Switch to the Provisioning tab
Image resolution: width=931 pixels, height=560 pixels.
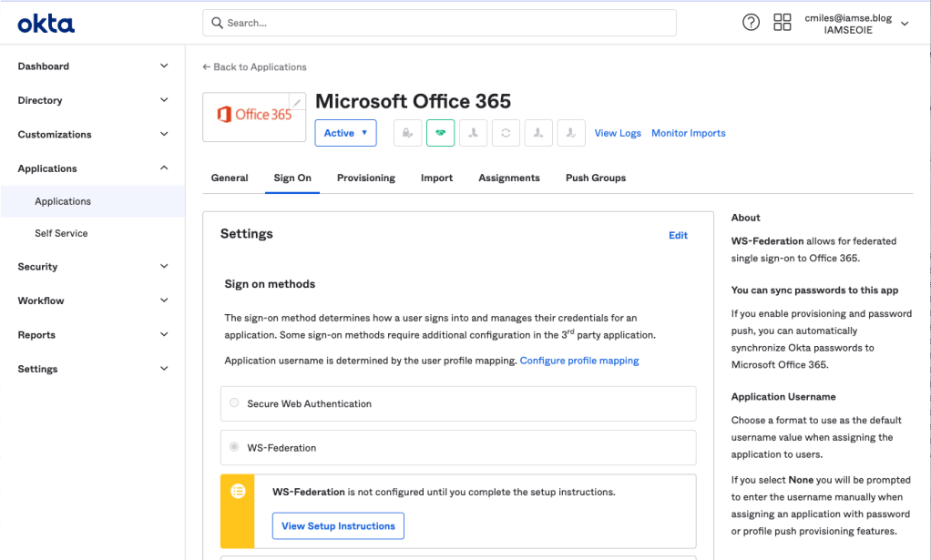point(365,178)
